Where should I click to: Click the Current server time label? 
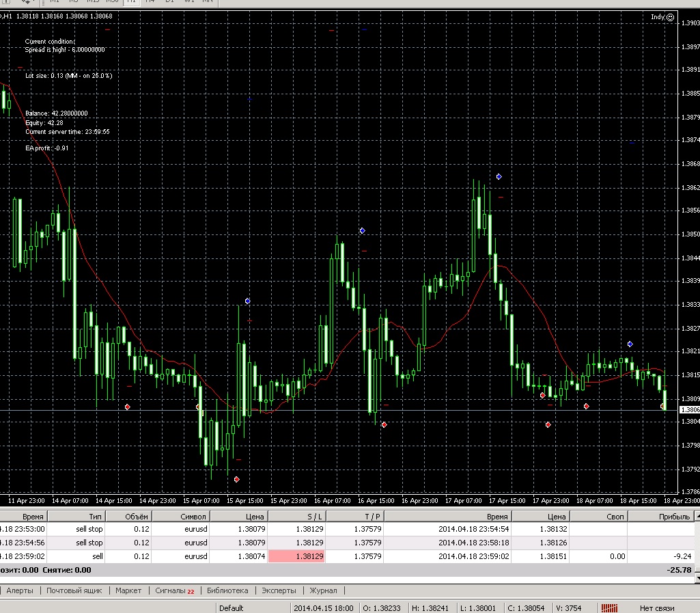[67, 131]
